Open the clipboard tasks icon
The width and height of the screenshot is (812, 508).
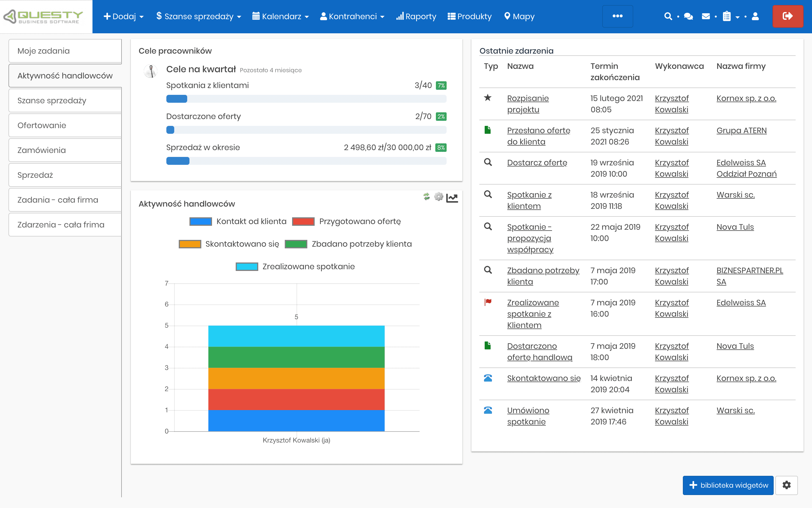coord(727,16)
